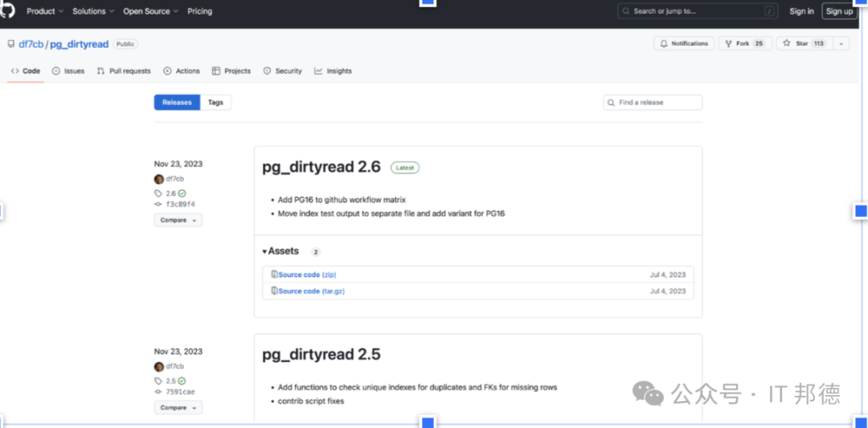Open the star lists dropdown arrow
This screenshot has height=428, width=868.
point(841,43)
